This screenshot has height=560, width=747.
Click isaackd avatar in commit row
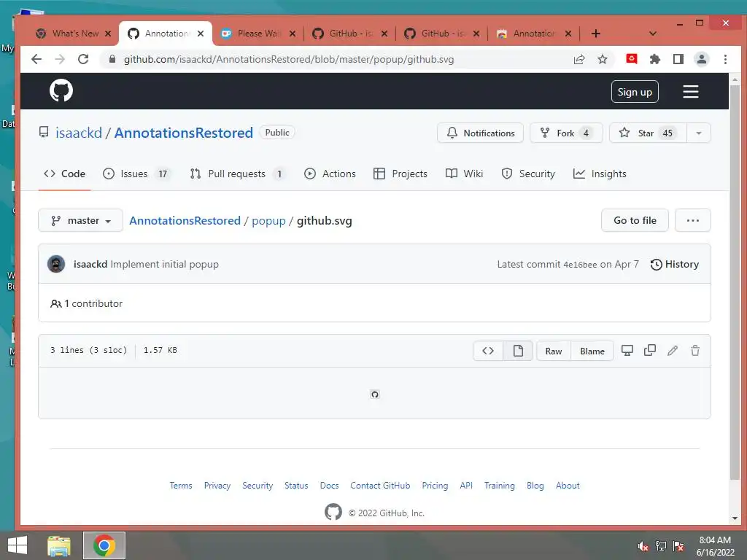(x=56, y=264)
